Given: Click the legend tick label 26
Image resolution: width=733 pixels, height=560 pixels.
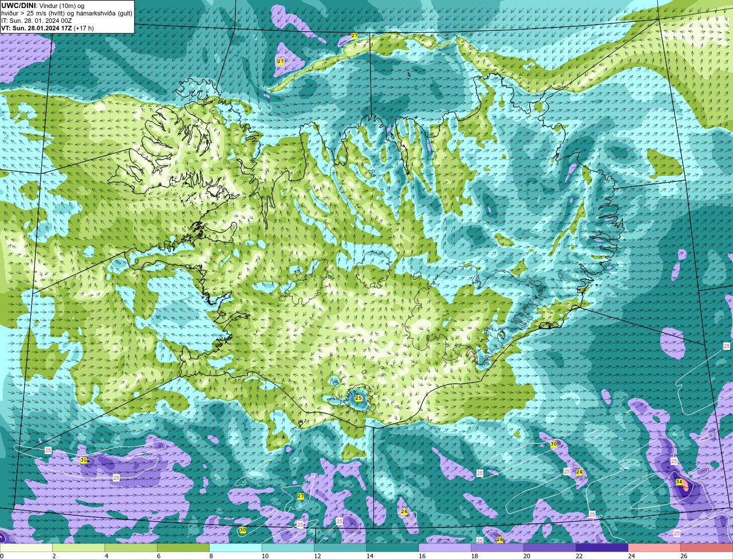Looking at the screenshot, I should pos(684,556).
